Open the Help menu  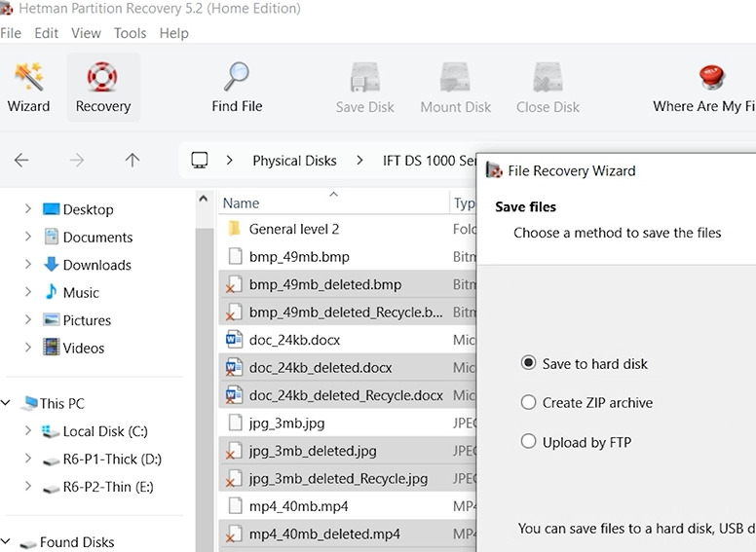[x=174, y=33]
